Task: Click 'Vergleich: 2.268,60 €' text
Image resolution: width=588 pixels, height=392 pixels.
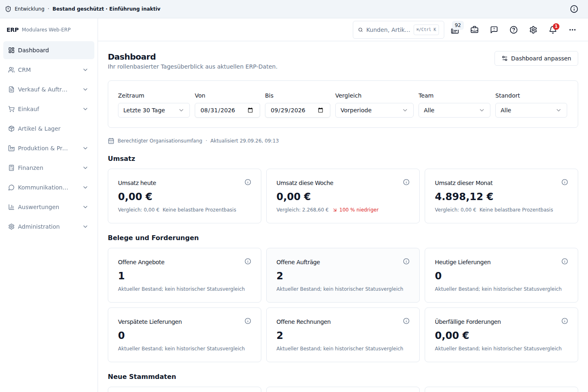Action: click(x=303, y=210)
